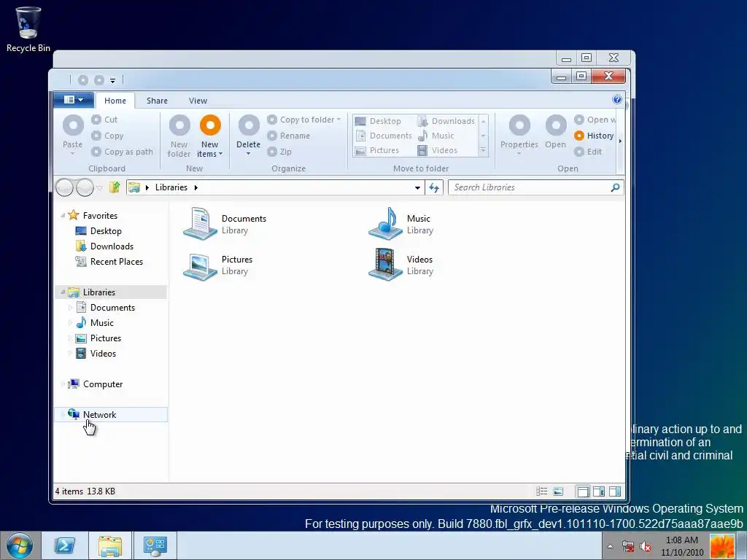This screenshot has width=747, height=560.
Task: Switch to large icons view in status bar
Action: click(558, 491)
